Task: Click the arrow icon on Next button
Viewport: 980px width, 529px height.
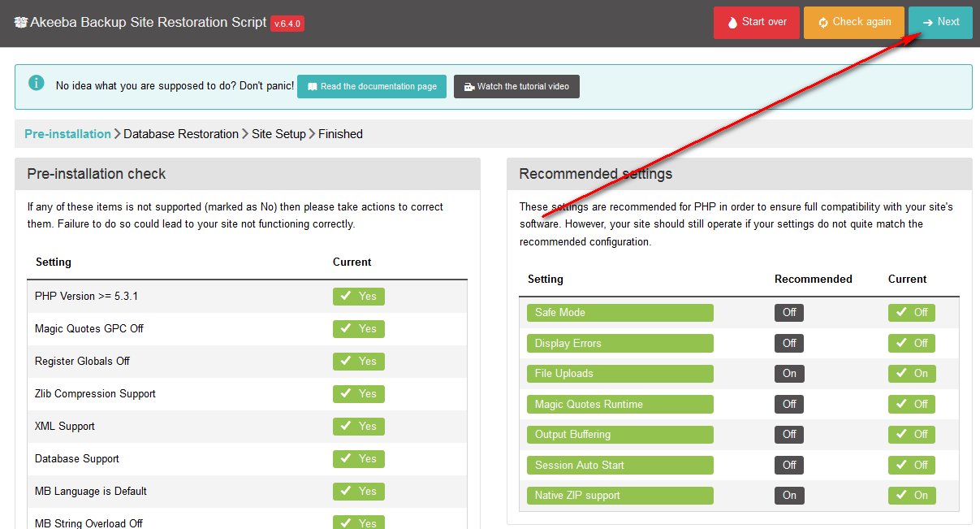Action: tap(927, 23)
